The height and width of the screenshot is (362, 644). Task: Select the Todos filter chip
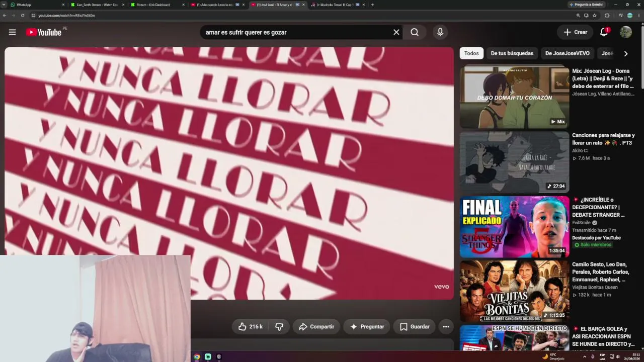tap(471, 53)
